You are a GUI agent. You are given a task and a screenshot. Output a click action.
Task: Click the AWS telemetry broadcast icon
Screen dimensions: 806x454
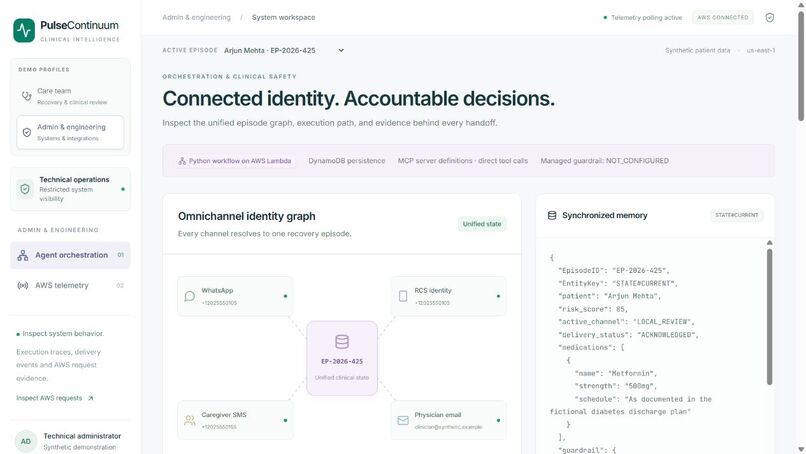pyautogui.click(x=23, y=285)
